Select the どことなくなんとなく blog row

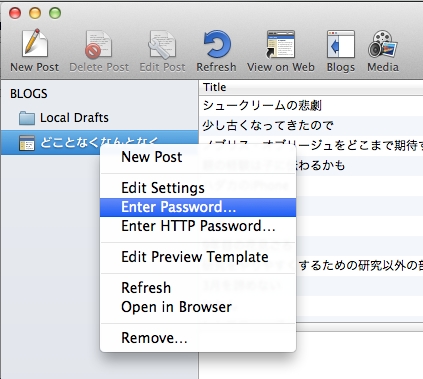99,143
